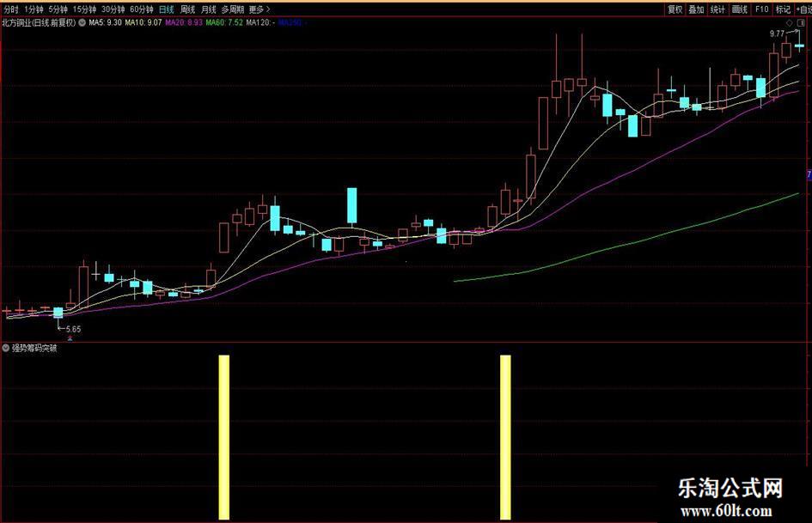
Task: Click the small marker icon below the 5.65 low
Action: click(70, 338)
